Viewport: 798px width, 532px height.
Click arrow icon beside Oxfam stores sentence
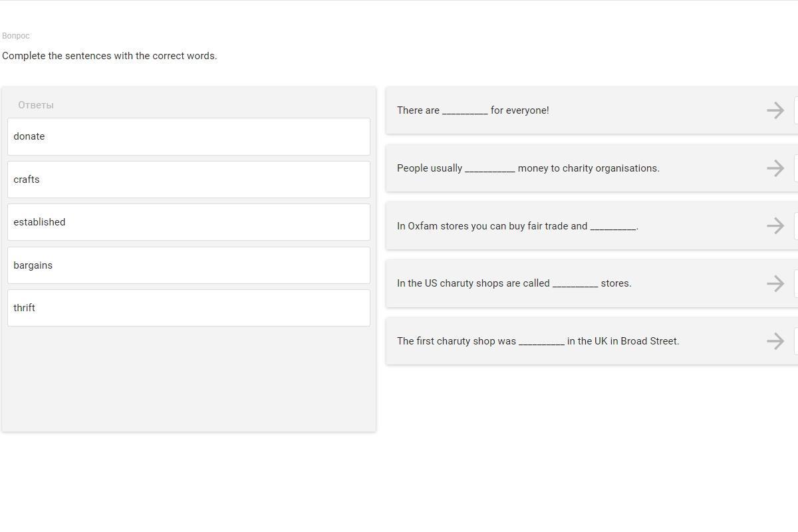[775, 226]
